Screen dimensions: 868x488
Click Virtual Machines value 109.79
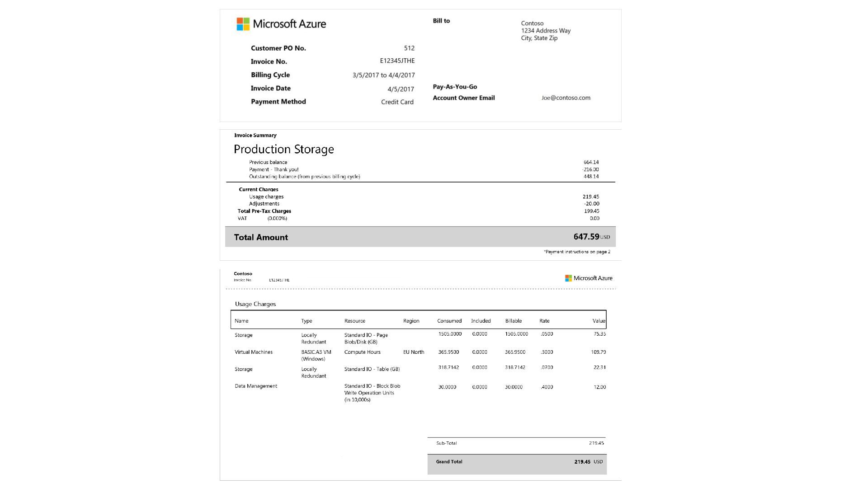coord(598,352)
